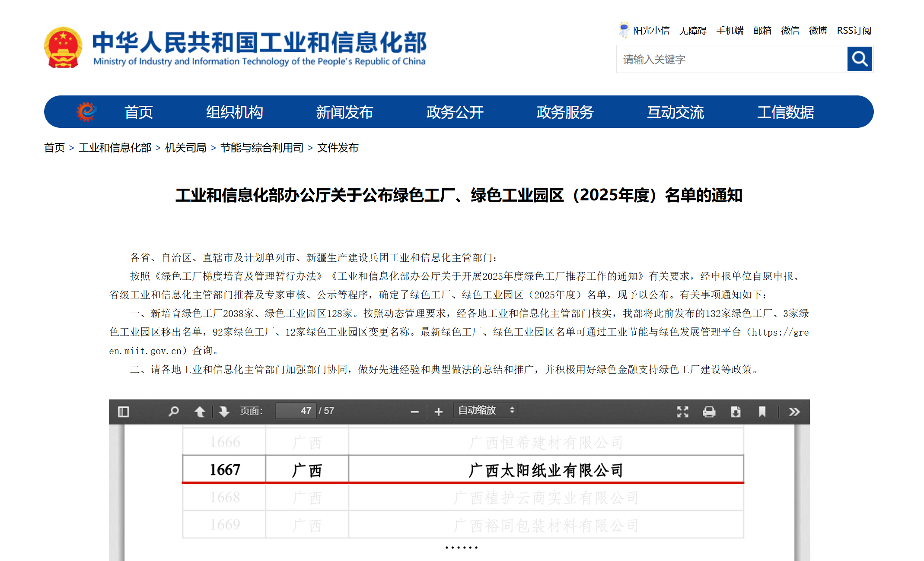Expand the PDF tools double-arrow menu

794,412
